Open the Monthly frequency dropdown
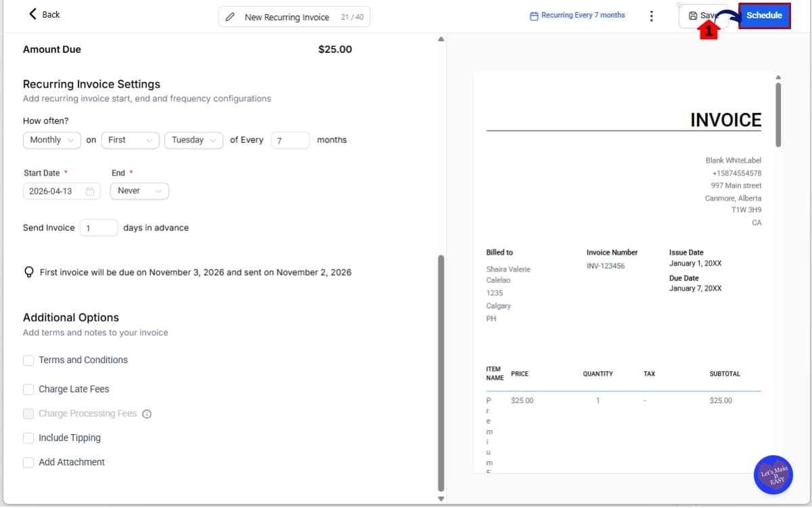The image size is (812, 508). click(x=52, y=140)
